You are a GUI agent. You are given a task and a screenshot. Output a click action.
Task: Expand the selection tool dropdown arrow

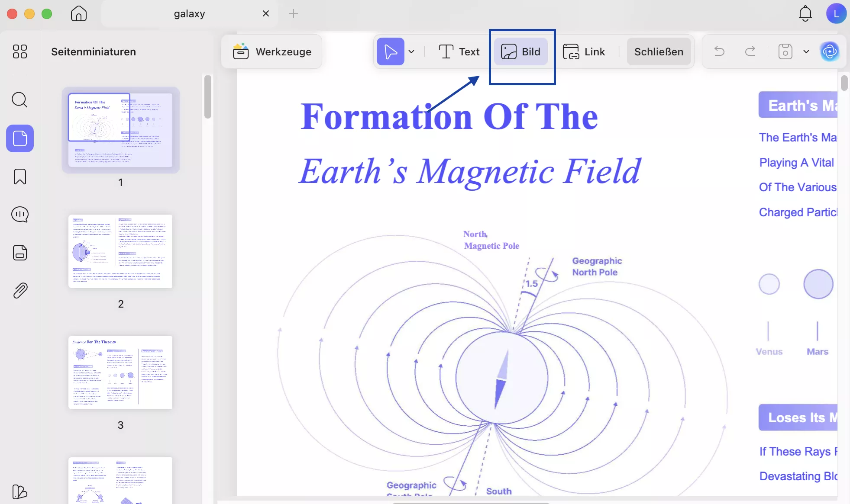(411, 51)
